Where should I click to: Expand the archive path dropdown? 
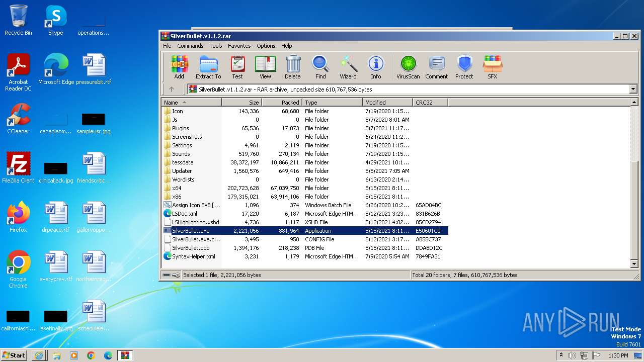(x=633, y=89)
